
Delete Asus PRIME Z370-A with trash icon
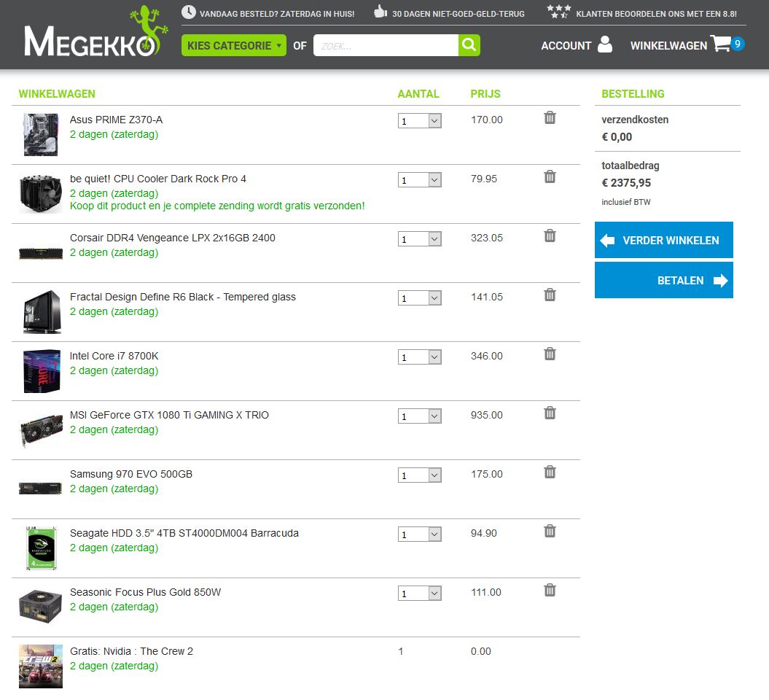pos(550,117)
